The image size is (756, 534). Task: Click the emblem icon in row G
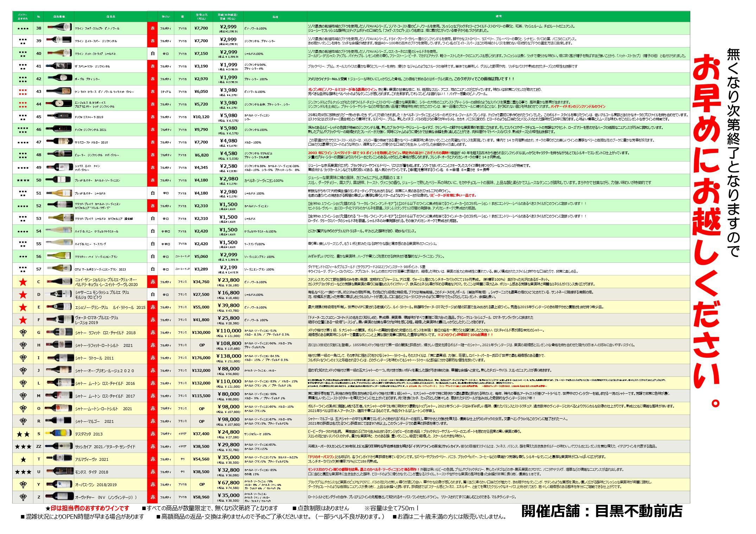click(x=23, y=333)
